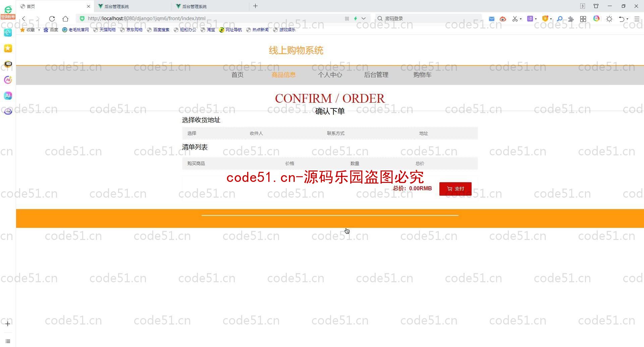Viewport: 644px width, 347px height.
Task: Click the tab count indicator showing 3
Action: click(x=583, y=6)
